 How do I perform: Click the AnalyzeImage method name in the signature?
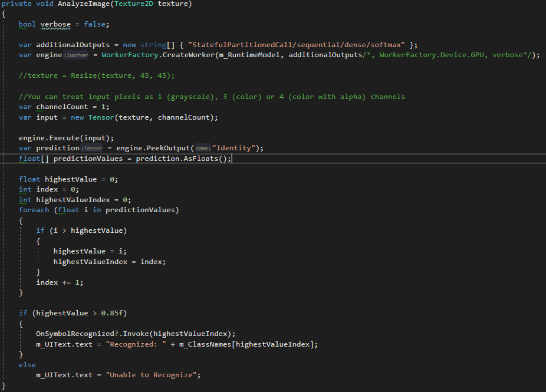(84, 4)
